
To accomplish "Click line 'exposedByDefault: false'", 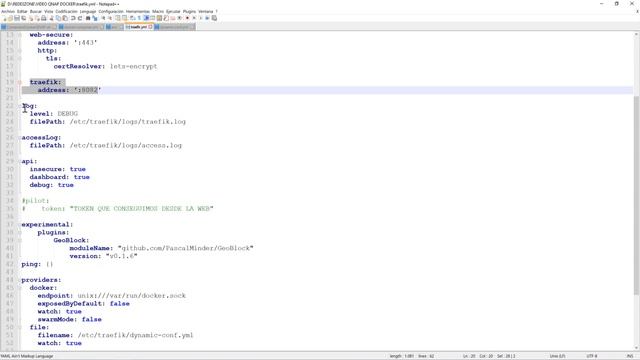I will pyautogui.click(x=83, y=304).
